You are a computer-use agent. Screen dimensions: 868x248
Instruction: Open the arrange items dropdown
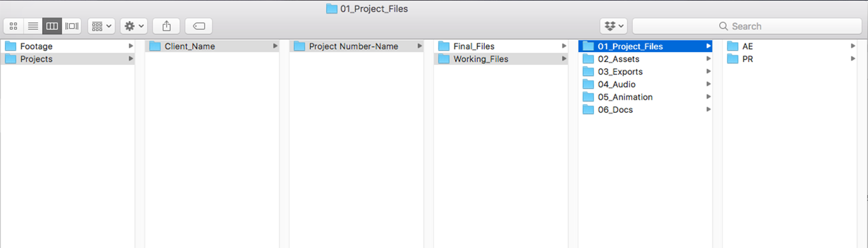101,26
